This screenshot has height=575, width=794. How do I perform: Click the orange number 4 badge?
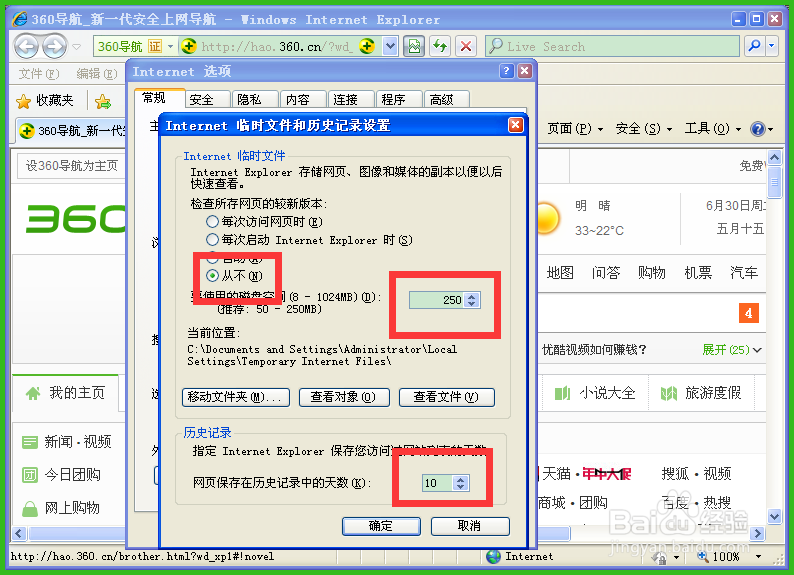tap(748, 313)
